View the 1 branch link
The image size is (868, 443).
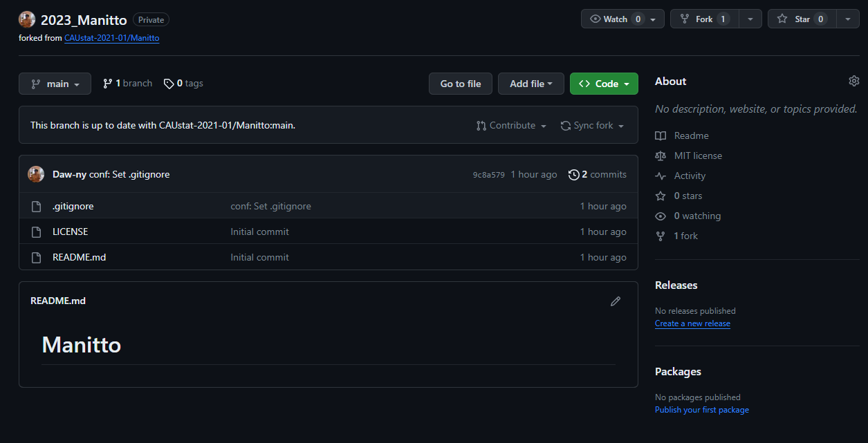click(127, 84)
